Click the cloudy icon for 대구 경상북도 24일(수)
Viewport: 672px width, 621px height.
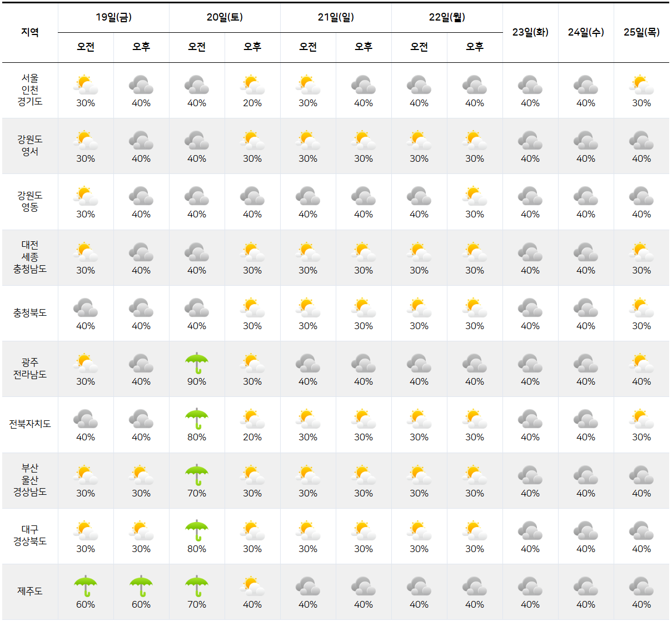(x=586, y=531)
